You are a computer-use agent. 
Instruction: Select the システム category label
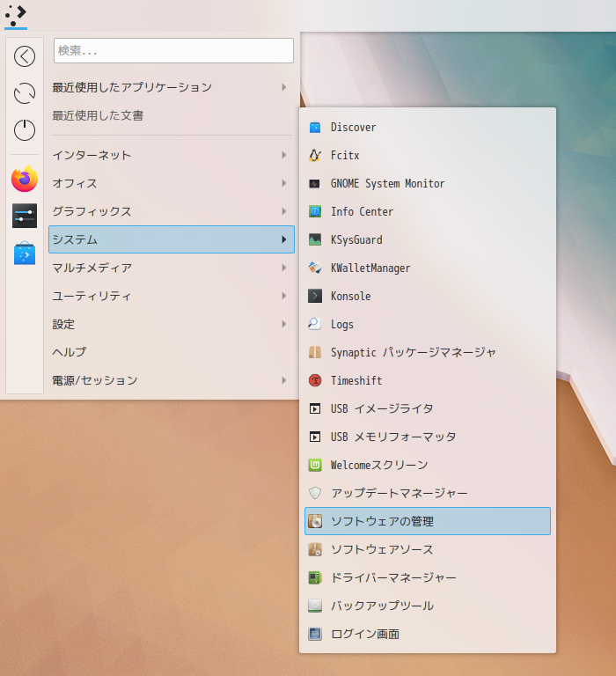point(75,239)
